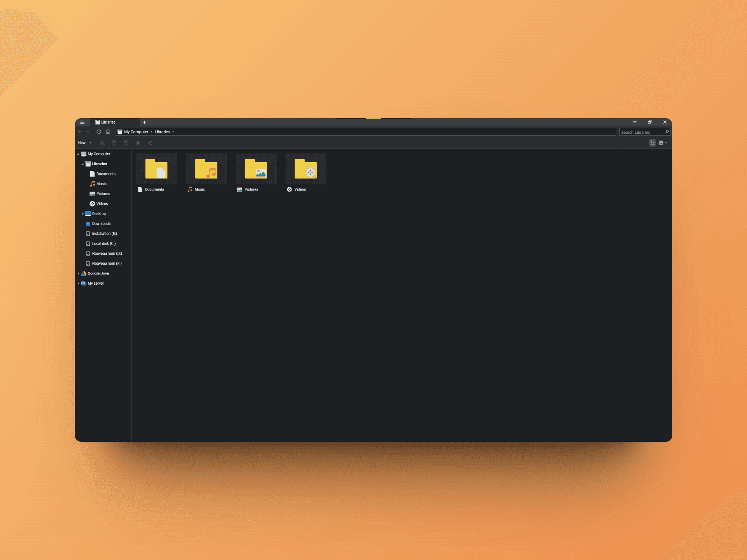Collapse the Libraries tree node
The height and width of the screenshot is (560, 747).
[x=82, y=164]
